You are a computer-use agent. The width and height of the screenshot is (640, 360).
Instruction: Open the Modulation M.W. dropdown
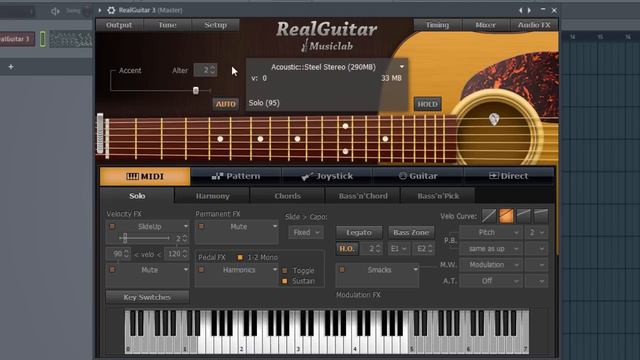point(491,265)
